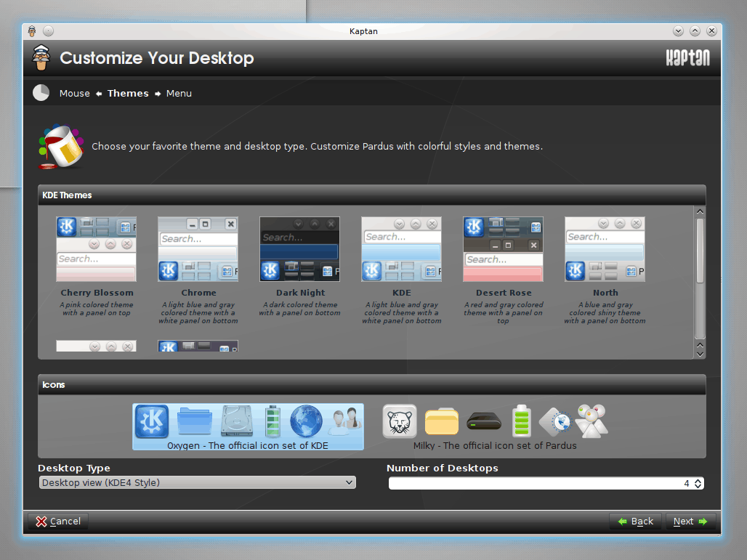This screenshot has width=747, height=560.
Task: Click the Oxygen blue folder icon
Action: (194, 421)
